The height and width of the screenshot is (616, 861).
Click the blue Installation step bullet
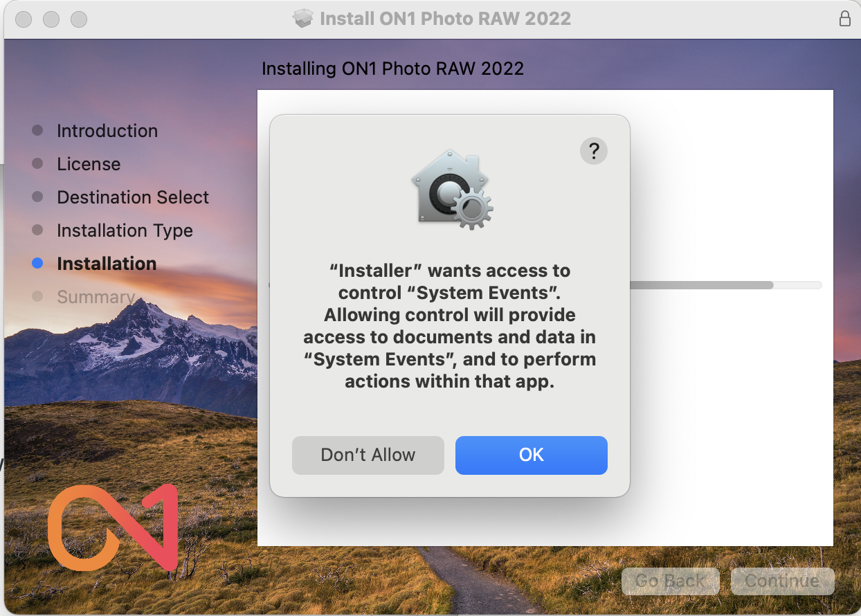click(x=37, y=263)
